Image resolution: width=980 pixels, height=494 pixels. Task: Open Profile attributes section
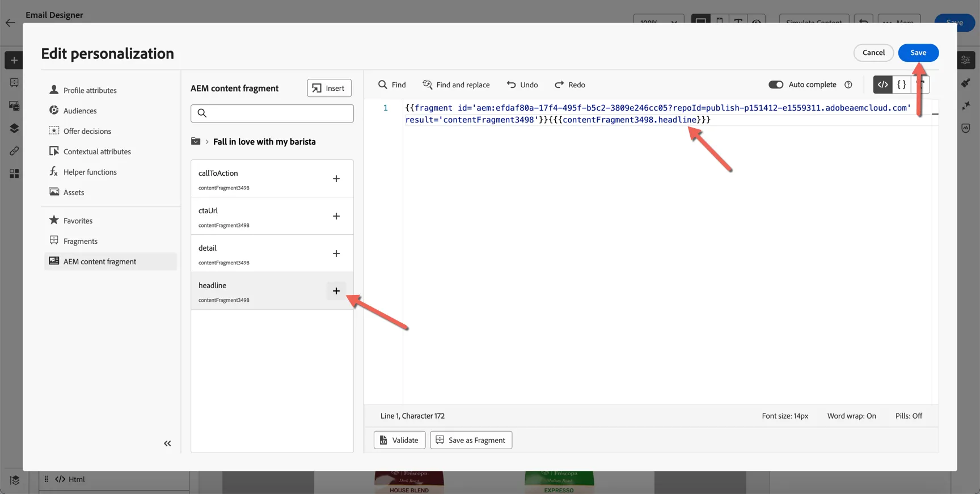pos(111,90)
